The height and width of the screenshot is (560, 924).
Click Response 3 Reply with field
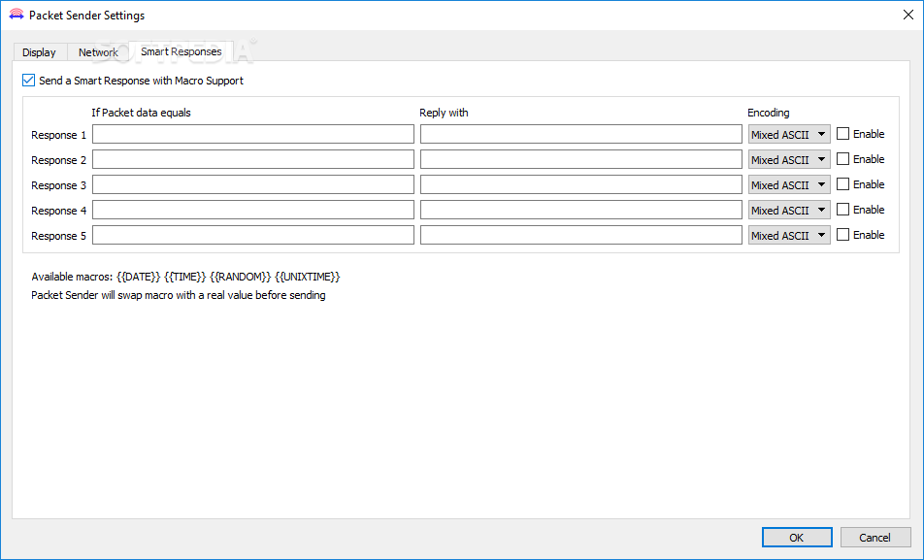[x=581, y=184]
